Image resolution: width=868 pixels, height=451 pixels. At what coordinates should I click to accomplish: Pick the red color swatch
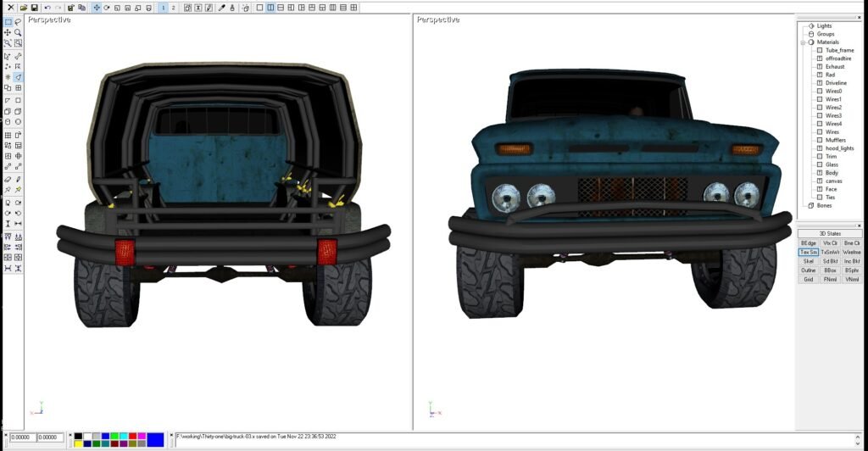tap(132, 436)
